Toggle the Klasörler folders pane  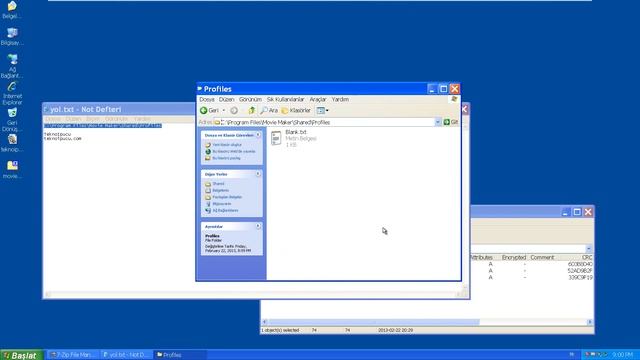(x=296, y=111)
